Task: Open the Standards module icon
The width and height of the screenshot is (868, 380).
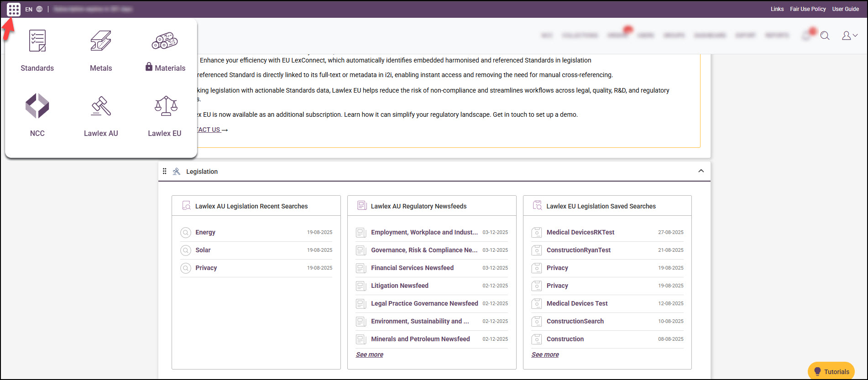Action: tap(37, 41)
